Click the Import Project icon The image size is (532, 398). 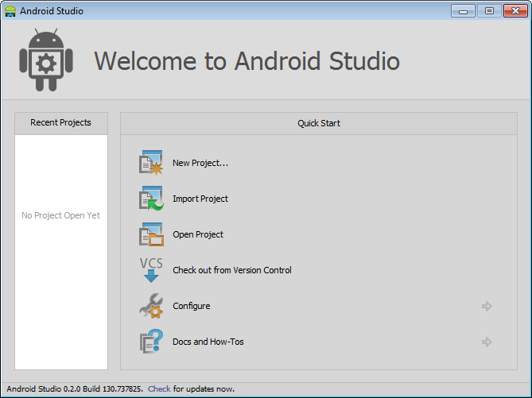click(x=151, y=199)
